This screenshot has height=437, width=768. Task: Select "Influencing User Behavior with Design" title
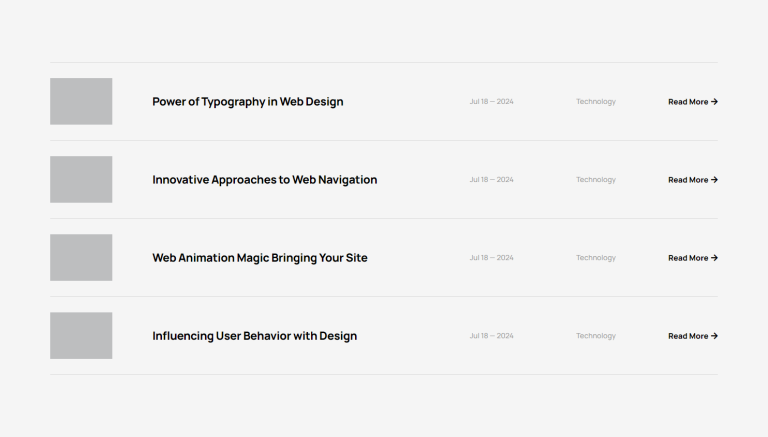point(254,336)
